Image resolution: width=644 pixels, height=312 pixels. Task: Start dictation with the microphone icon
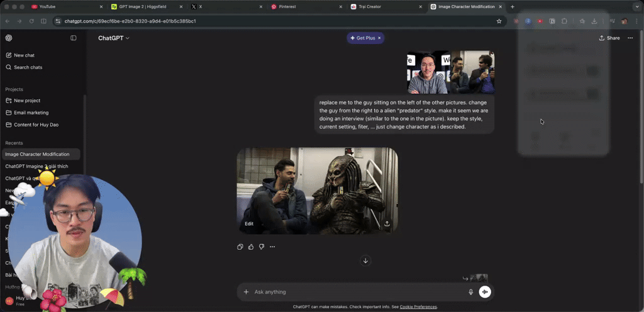point(470,292)
